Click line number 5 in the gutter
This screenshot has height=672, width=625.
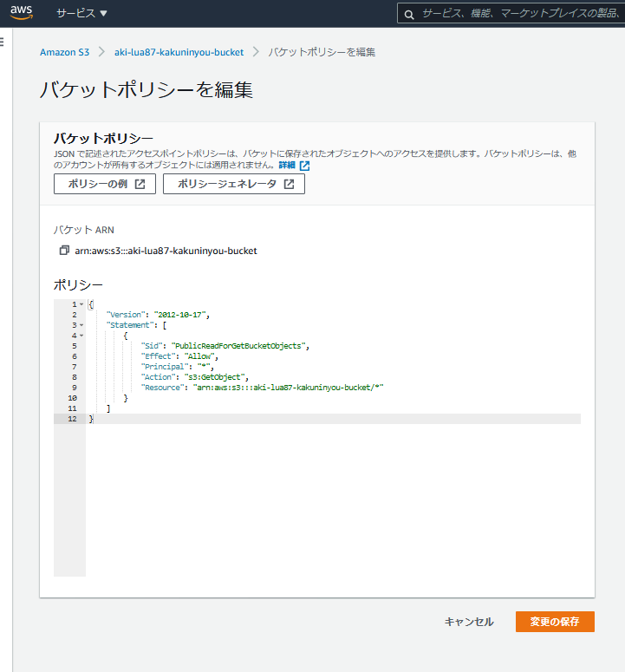point(74,346)
